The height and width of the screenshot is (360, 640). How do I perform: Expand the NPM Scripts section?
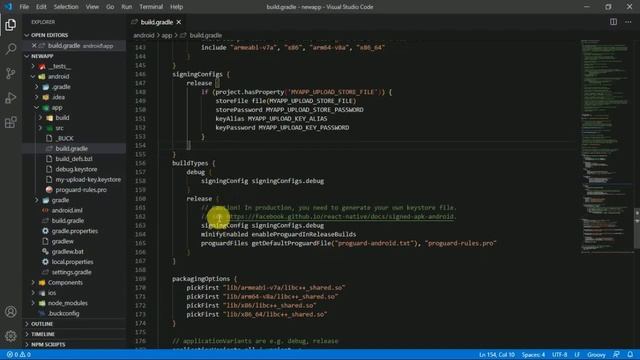pyautogui.click(x=74, y=344)
